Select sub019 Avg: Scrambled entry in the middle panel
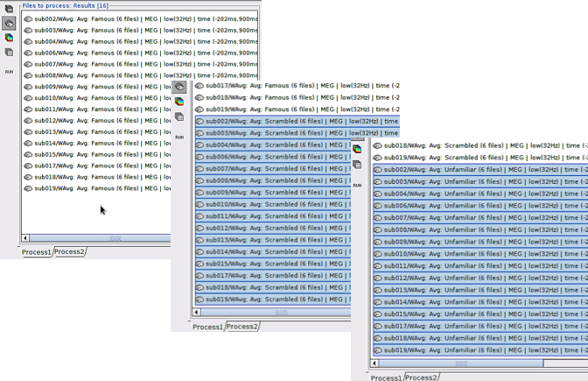This screenshot has width=588, height=381. click(271, 299)
